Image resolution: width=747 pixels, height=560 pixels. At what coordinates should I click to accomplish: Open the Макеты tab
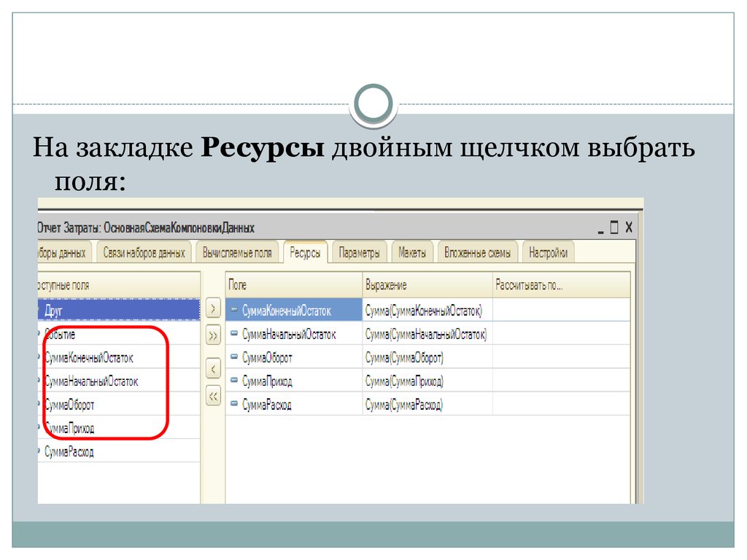tap(412, 252)
